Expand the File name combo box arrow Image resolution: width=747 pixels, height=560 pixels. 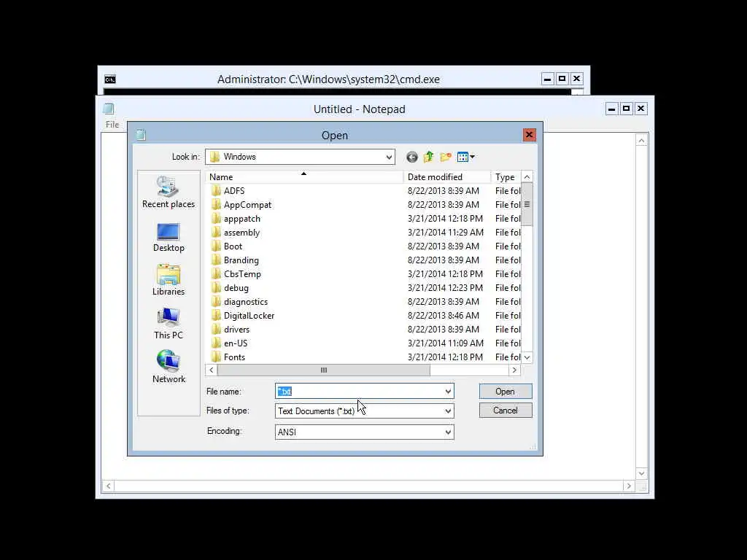point(448,392)
